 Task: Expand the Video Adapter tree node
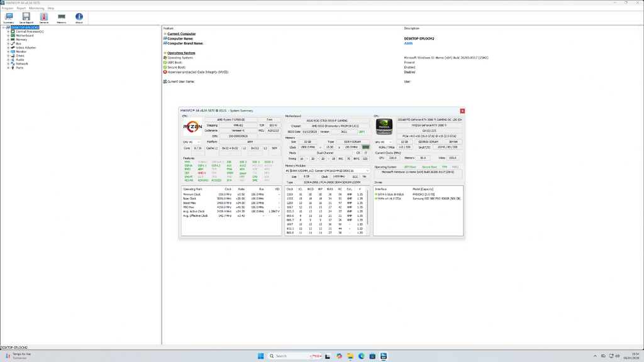pos(8,48)
